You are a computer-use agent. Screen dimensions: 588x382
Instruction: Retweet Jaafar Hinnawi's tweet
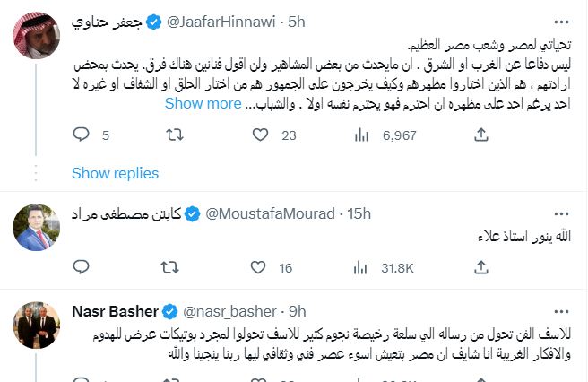click(x=175, y=135)
